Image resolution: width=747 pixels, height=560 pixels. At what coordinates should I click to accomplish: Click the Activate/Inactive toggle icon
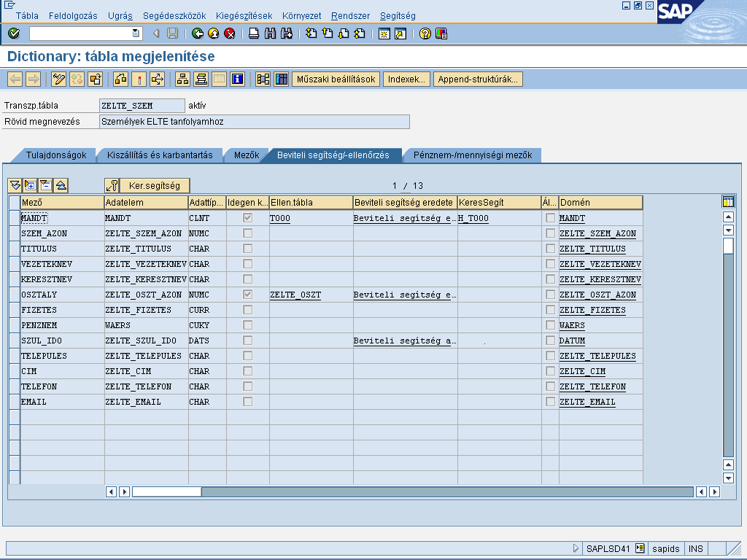tap(77, 79)
